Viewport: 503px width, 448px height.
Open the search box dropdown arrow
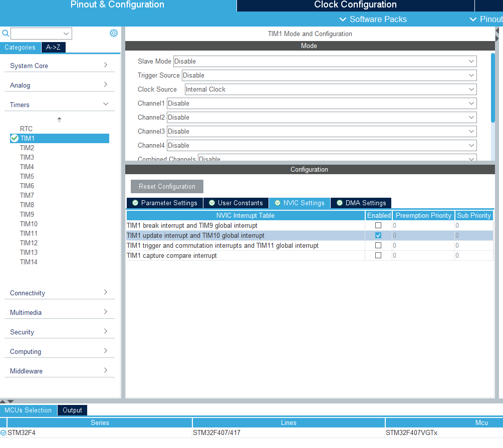point(66,34)
